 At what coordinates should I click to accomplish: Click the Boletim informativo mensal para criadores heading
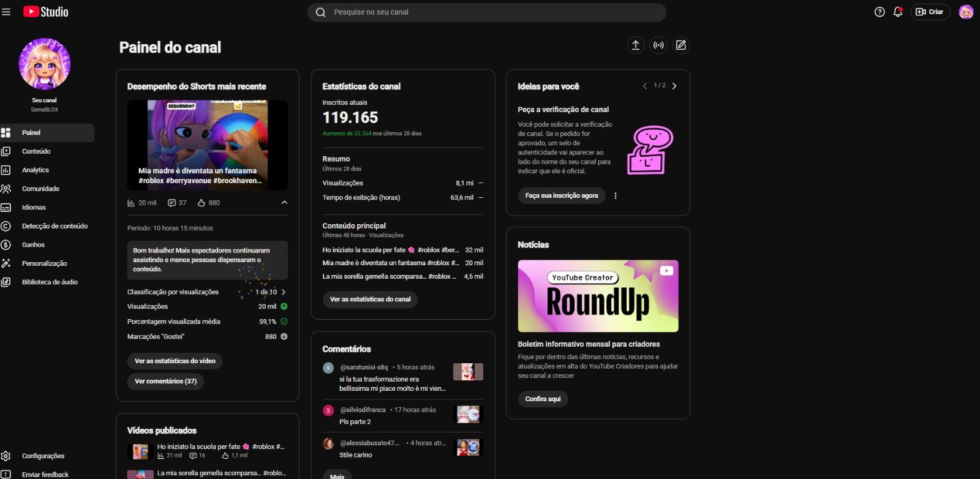(589, 344)
